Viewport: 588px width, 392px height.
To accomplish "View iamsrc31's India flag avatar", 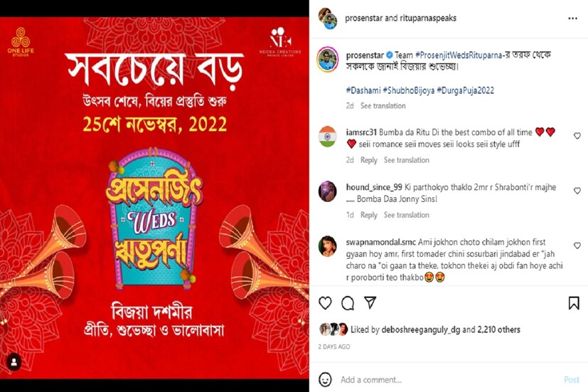I will point(327,137).
